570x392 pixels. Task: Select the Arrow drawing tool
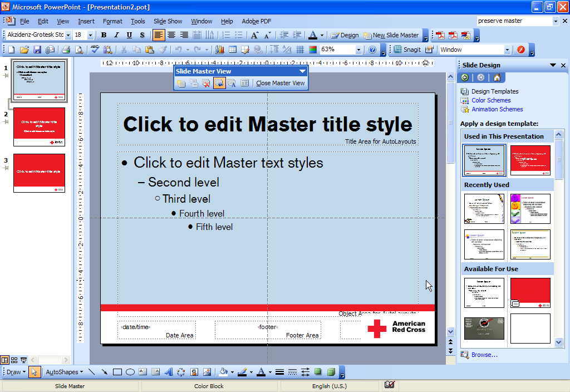[x=104, y=371]
